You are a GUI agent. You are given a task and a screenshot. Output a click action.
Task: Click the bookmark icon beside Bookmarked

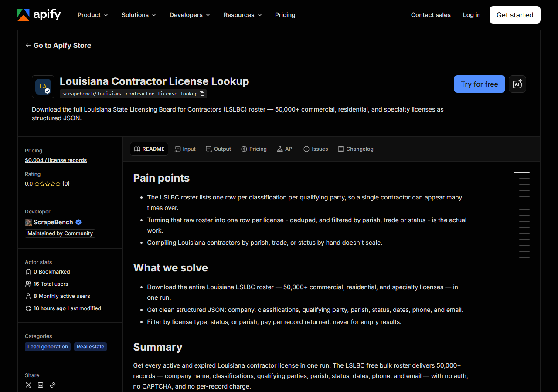pyautogui.click(x=28, y=272)
